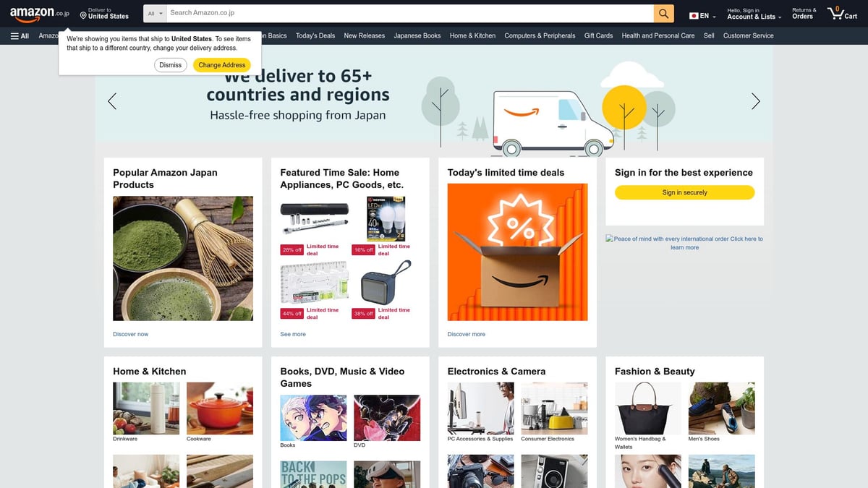Go to next banner slide arrow
This screenshot has height=488, width=868.
(x=755, y=101)
